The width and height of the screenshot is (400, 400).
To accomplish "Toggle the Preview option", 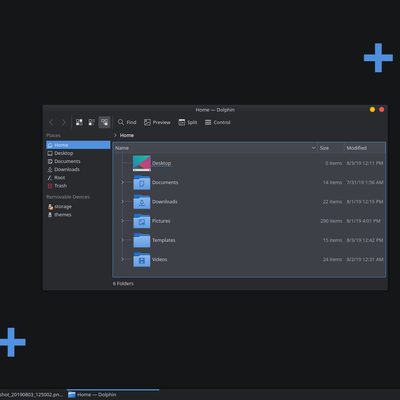I will (x=157, y=122).
